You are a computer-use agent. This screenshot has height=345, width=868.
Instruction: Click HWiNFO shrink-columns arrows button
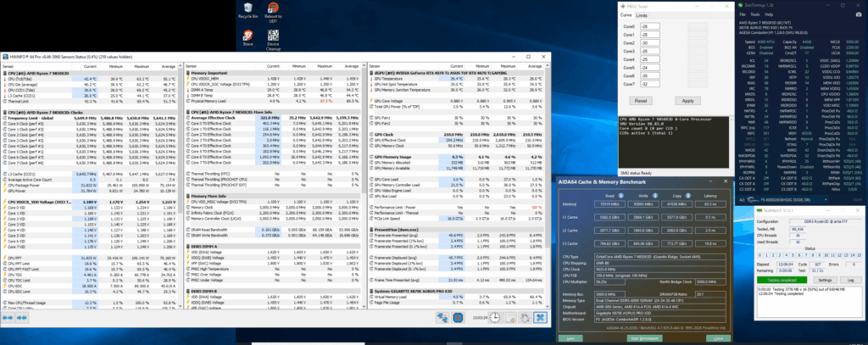22,318
